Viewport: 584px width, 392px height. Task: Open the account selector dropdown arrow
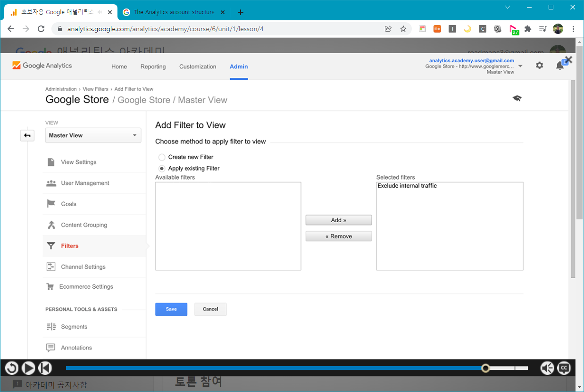pyautogui.click(x=520, y=66)
